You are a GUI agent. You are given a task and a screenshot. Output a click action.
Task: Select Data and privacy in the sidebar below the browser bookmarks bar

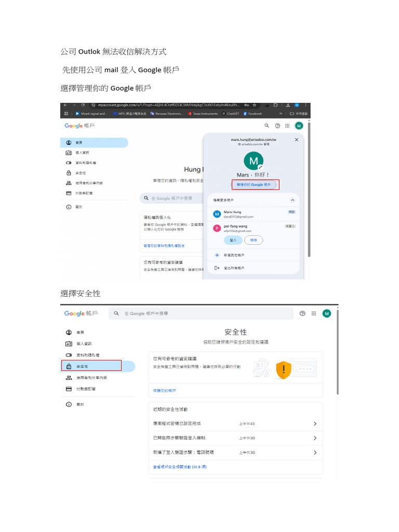point(94,163)
